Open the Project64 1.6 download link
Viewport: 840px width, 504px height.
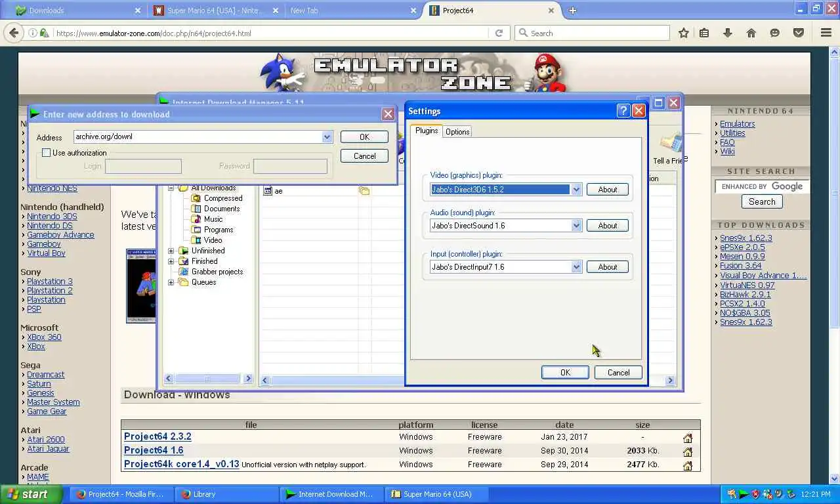coord(154,450)
